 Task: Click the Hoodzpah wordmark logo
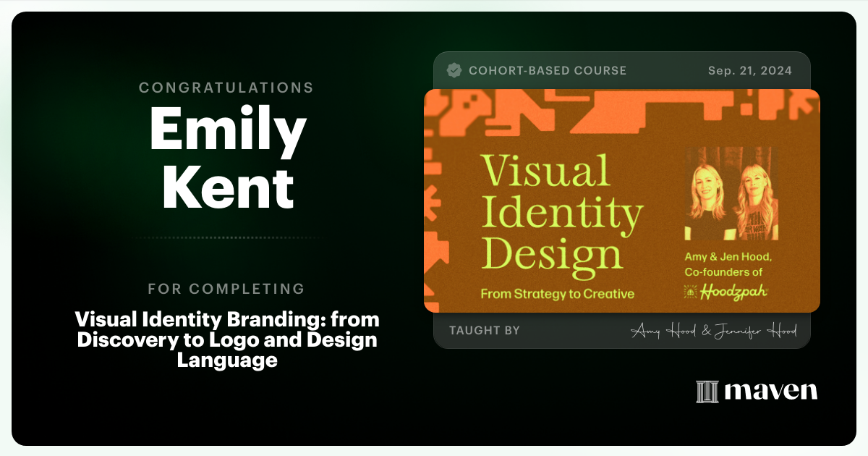click(734, 292)
